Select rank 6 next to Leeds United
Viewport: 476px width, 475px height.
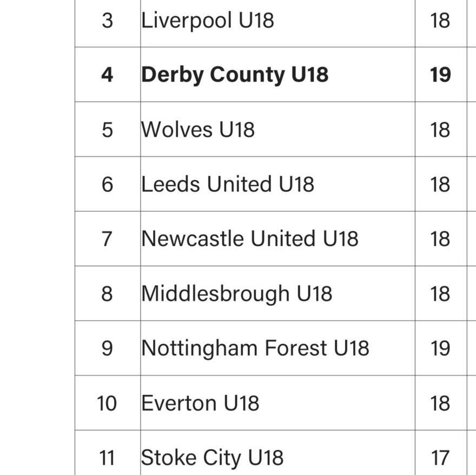[x=107, y=184]
